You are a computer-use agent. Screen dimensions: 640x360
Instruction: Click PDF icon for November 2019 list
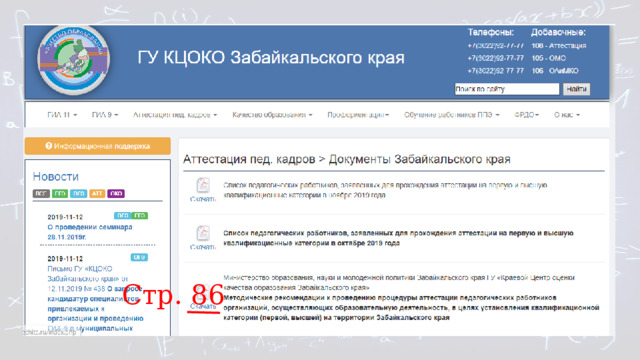[203, 185]
